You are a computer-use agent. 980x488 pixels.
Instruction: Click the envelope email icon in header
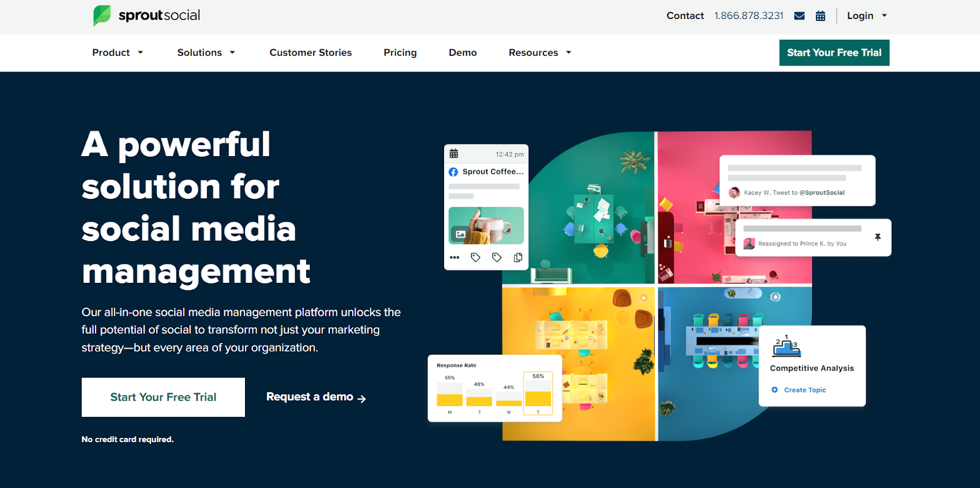[799, 16]
